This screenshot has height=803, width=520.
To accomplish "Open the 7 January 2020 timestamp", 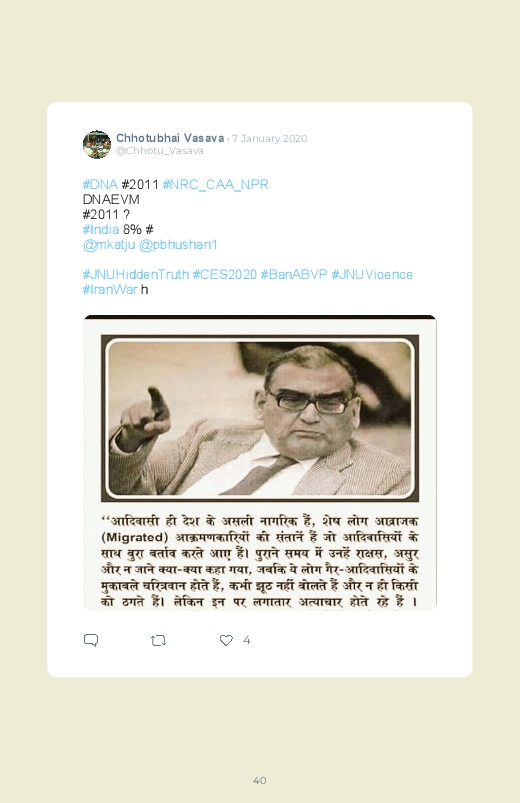I will pyautogui.click(x=269, y=138).
